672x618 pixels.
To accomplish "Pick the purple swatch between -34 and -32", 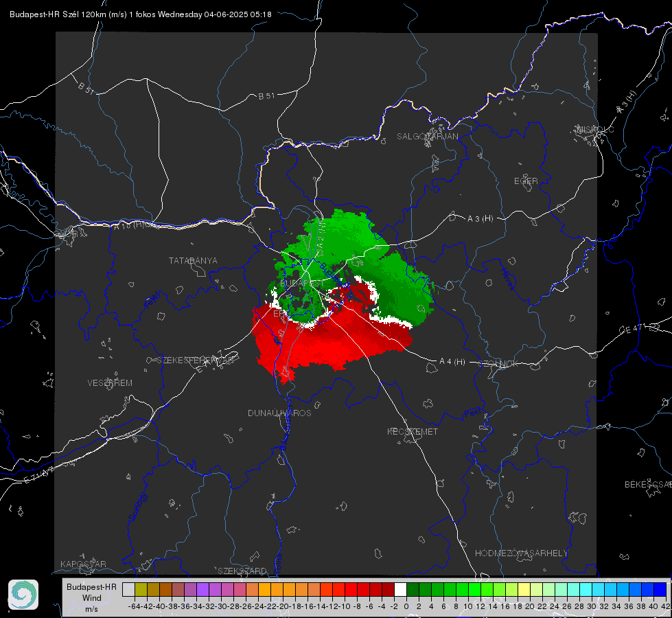I will point(202,590).
